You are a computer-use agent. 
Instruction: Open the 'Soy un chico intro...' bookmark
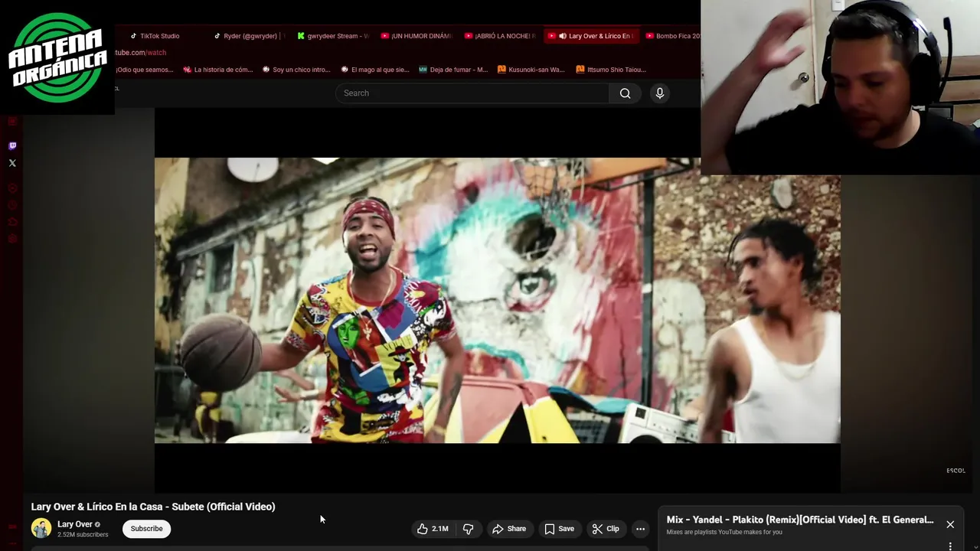point(296,70)
